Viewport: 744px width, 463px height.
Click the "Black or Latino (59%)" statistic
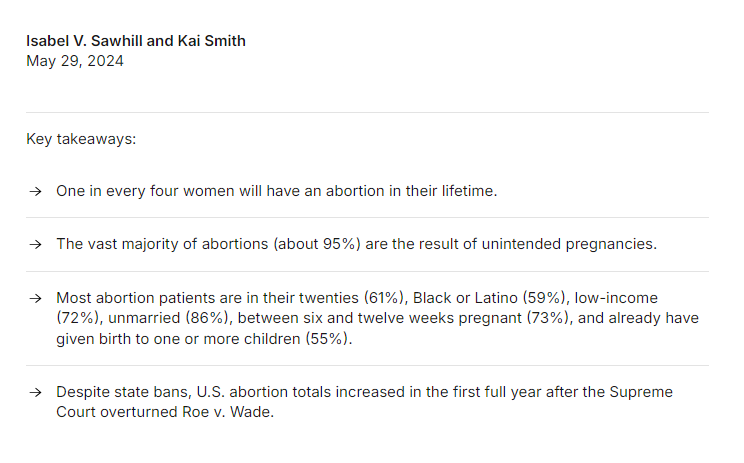tap(490, 298)
